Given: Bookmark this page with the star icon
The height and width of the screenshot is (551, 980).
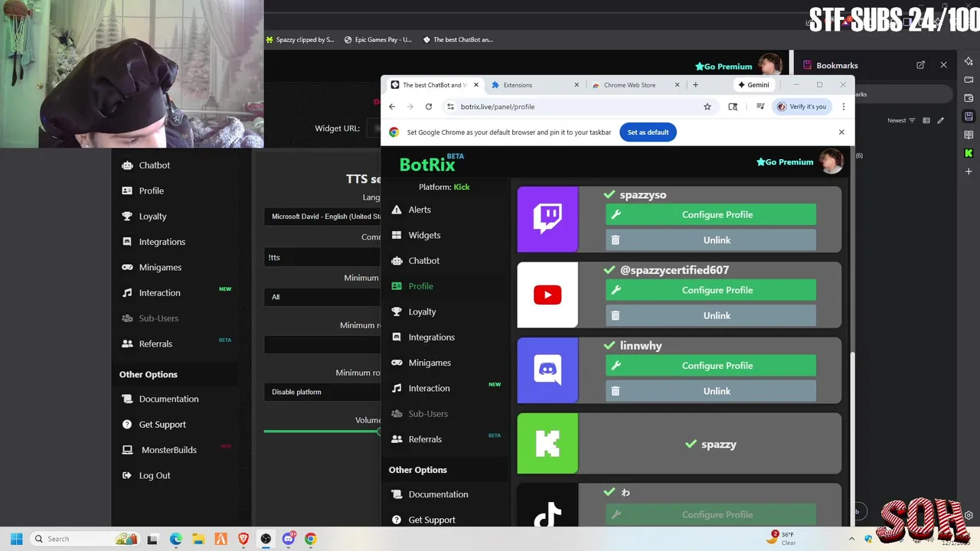Looking at the screenshot, I should [x=707, y=106].
